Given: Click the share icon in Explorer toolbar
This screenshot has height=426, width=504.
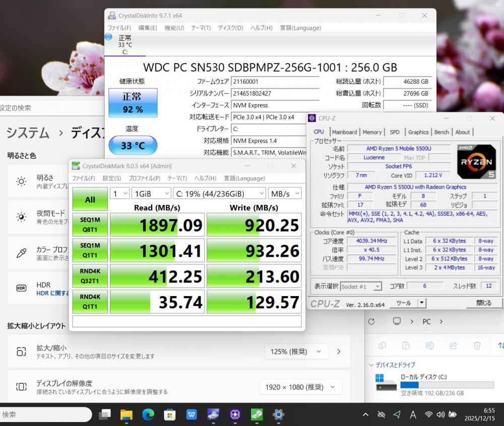Looking at the screenshot, I should click(x=453, y=345).
